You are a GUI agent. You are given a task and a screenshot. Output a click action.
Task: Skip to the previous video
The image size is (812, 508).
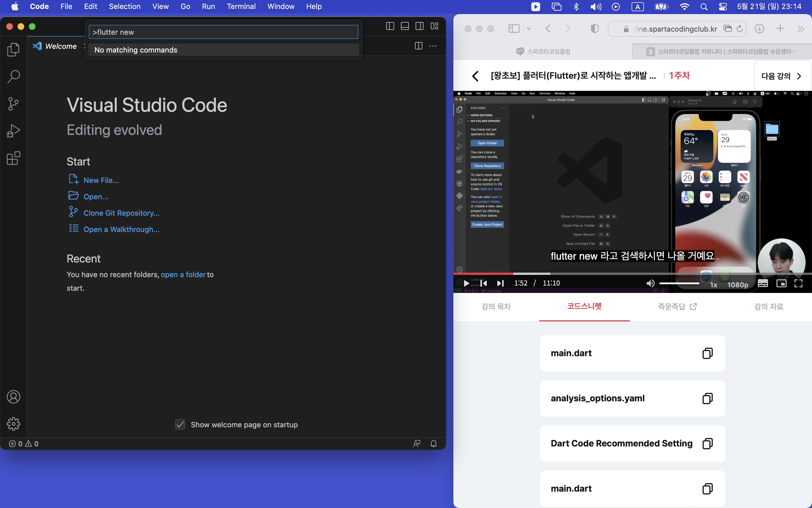tap(484, 283)
